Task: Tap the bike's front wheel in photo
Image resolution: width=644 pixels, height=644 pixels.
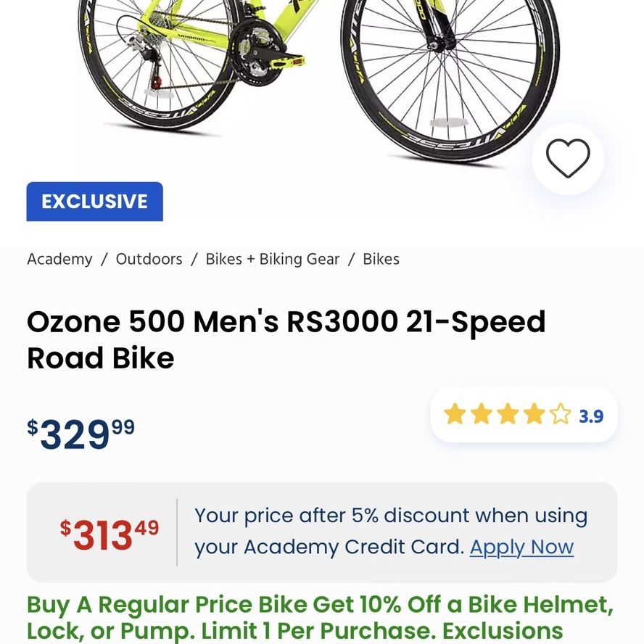Action: 450,80
